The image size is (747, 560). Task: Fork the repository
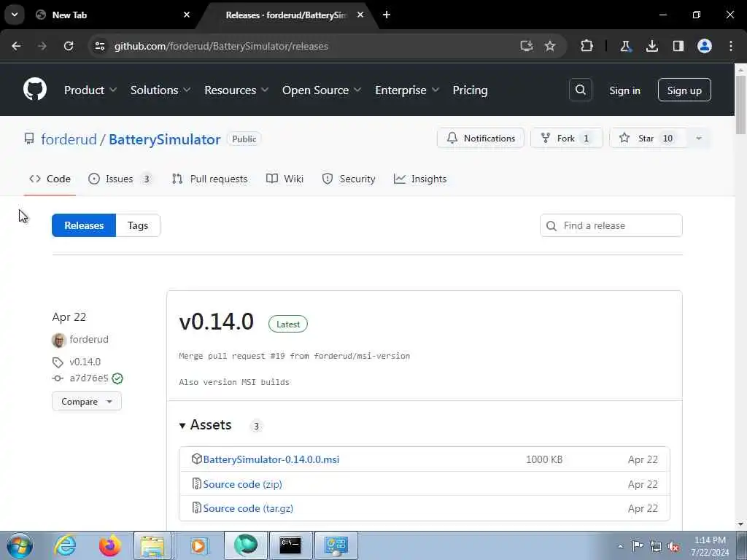566,138
